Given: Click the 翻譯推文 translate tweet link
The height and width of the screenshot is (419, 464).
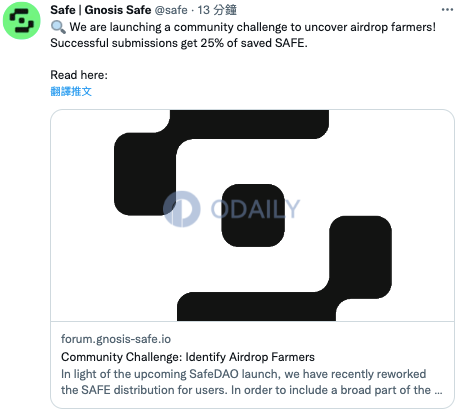Looking at the screenshot, I should (71, 91).
